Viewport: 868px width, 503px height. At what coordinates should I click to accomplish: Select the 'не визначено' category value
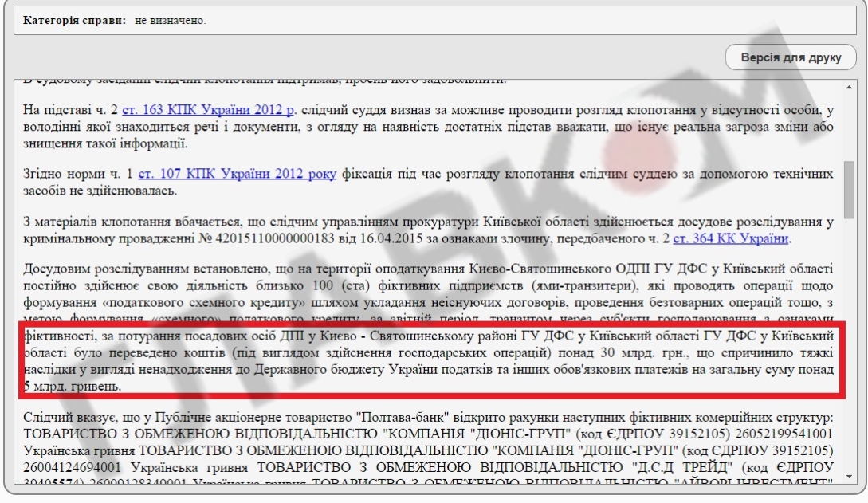171,20
